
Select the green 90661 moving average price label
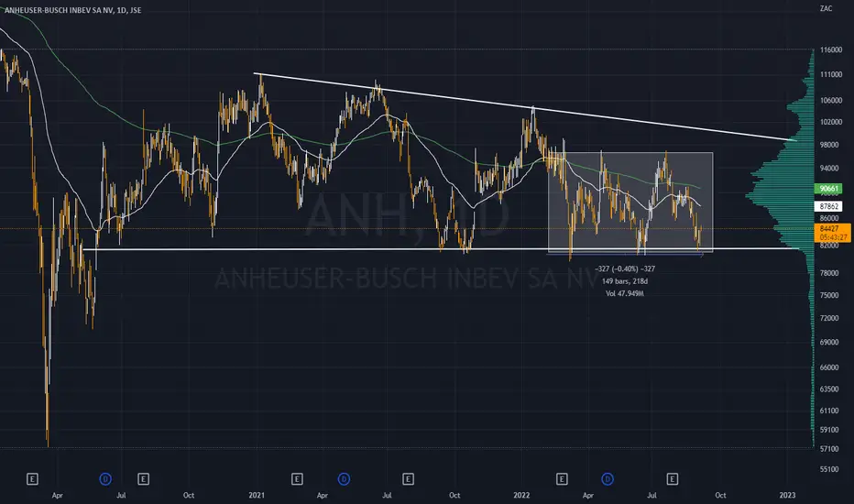click(x=828, y=189)
